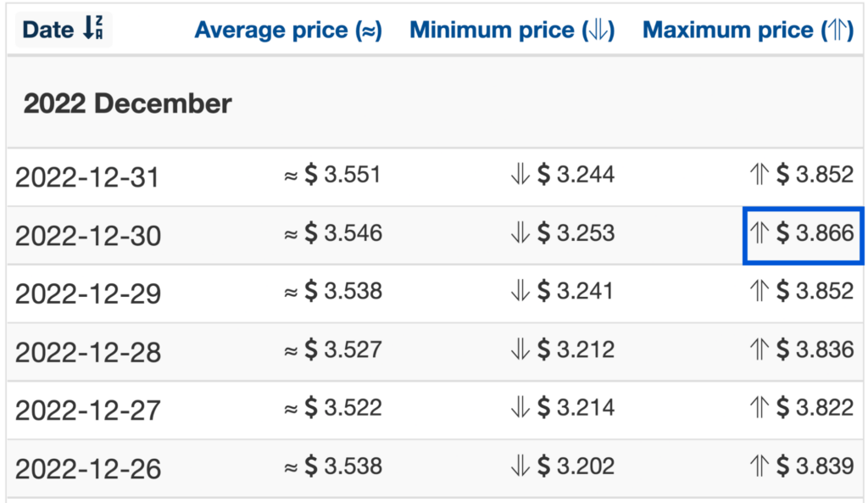The height and width of the screenshot is (503, 868).
Task: Click up-arrow icon beside $ 3.852 on 12-31
Action: tap(759, 174)
